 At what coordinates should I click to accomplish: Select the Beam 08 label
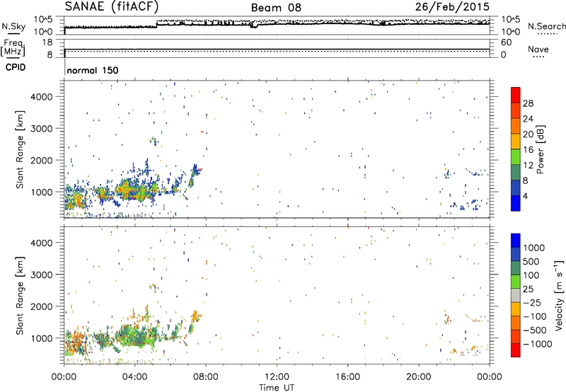[x=276, y=8]
